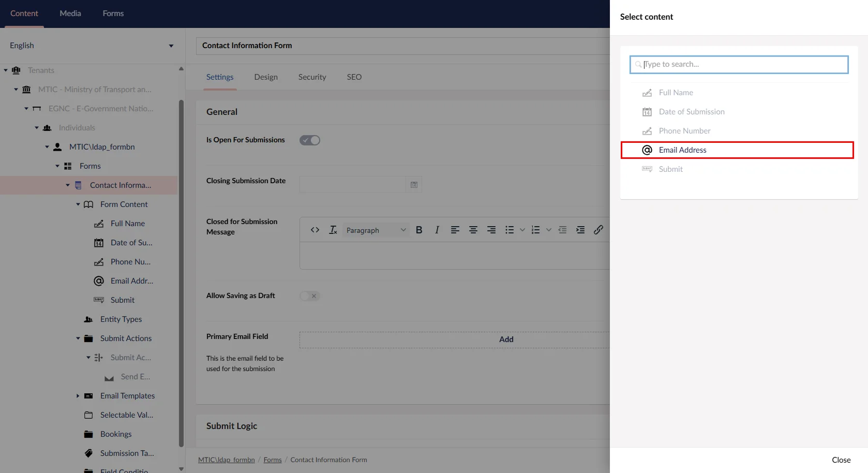Click the Italic formatting icon
The image size is (868, 473).
[437, 230]
